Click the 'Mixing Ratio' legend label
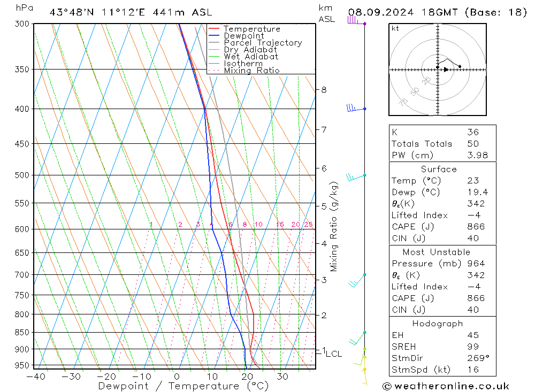This screenshot has width=535, height=392. click(x=251, y=71)
